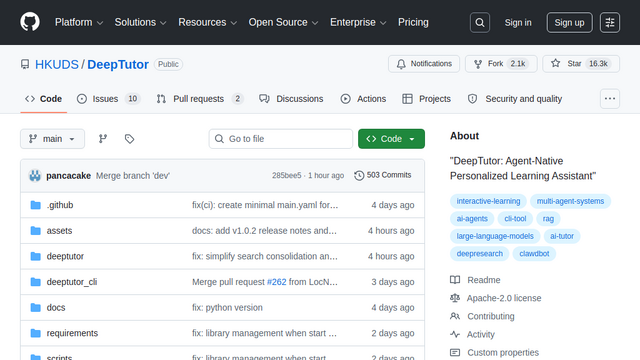Open the Actions tab
The image size is (640, 360).
tap(363, 99)
